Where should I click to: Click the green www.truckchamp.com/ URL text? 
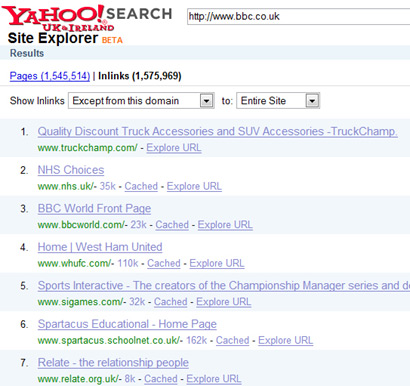pyautogui.click(x=87, y=148)
